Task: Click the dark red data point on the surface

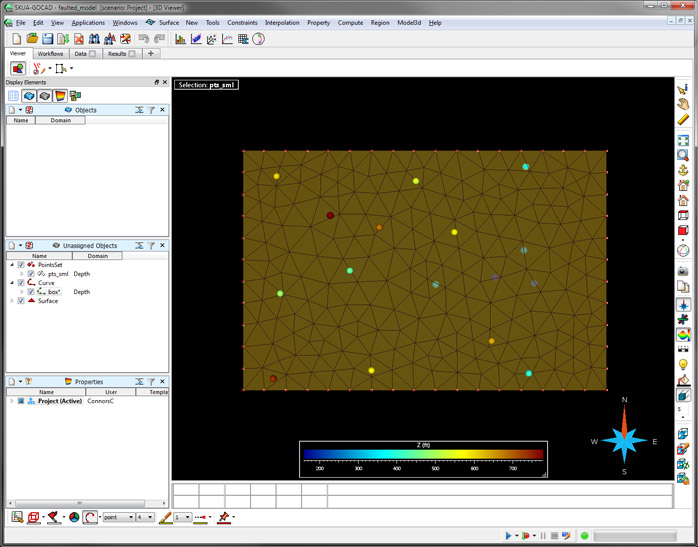Action: click(x=330, y=215)
